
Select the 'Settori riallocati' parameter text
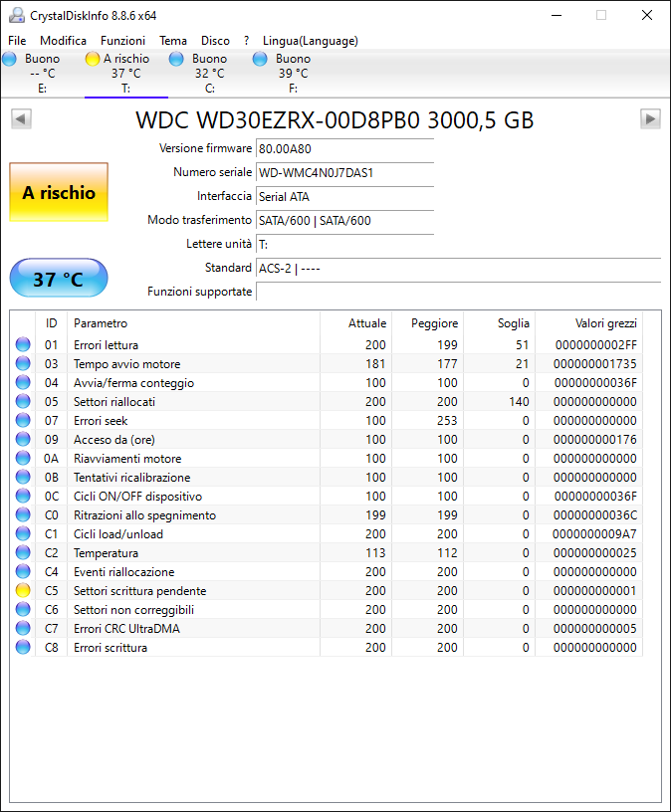tap(114, 402)
